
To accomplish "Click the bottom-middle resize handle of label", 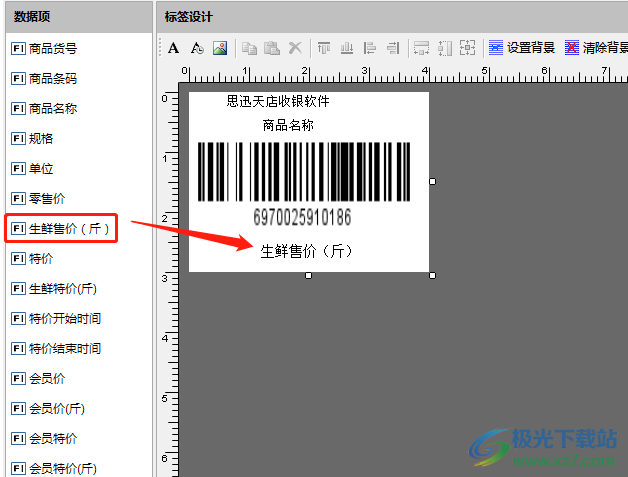I will point(308,276).
